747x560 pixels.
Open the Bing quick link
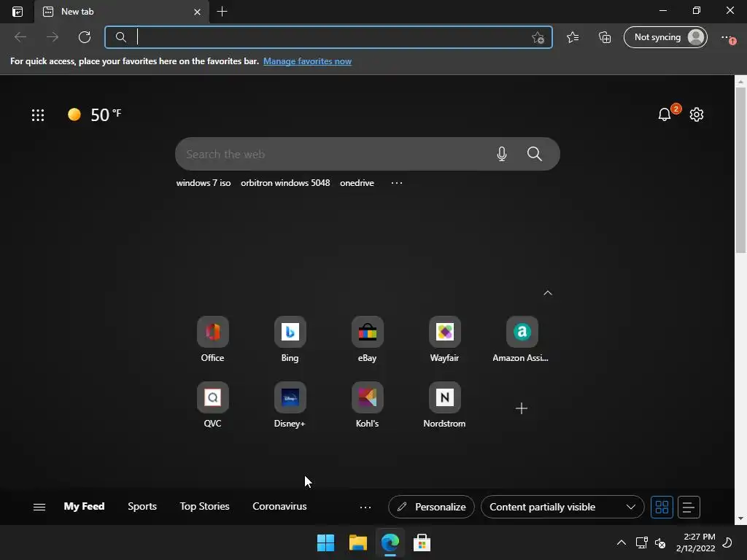[290, 340]
